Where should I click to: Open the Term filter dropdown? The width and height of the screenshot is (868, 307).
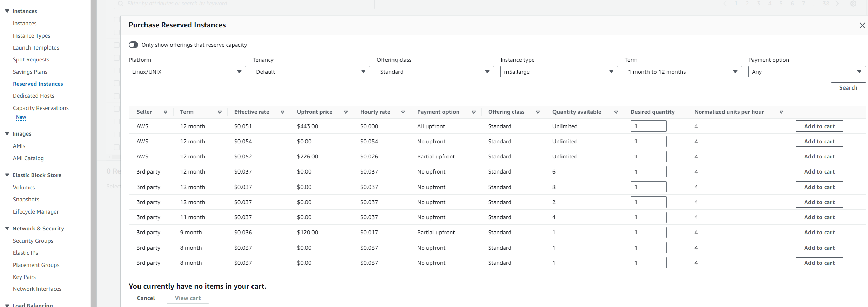[x=683, y=72]
